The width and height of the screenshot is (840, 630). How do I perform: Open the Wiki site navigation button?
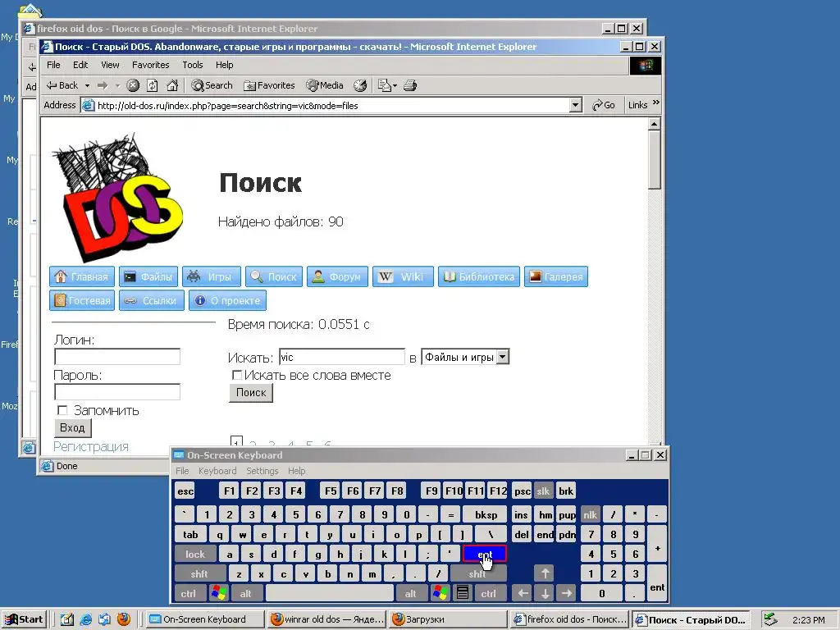(403, 277)
